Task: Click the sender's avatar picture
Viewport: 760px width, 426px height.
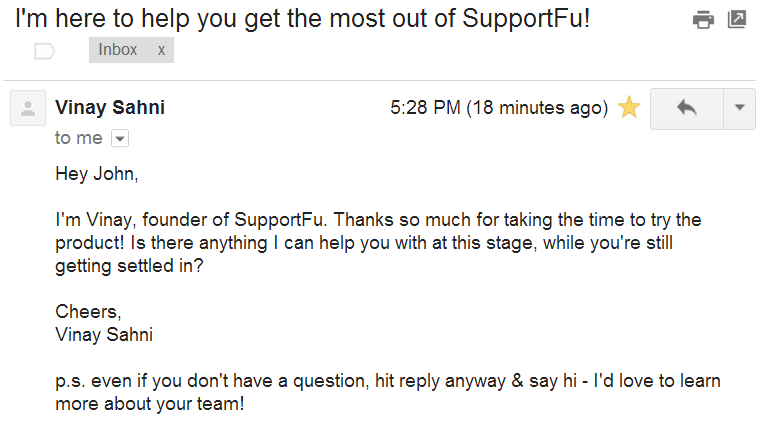Action: pos(28,108)
